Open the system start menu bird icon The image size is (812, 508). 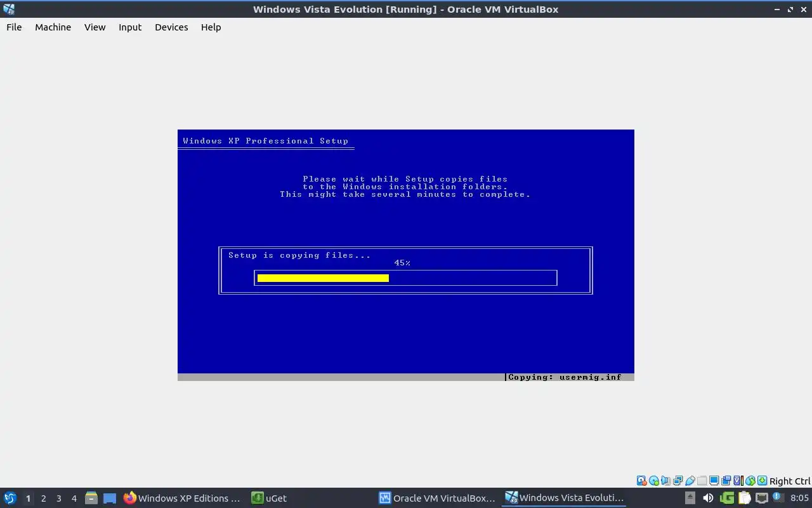[x=10, y=498]
